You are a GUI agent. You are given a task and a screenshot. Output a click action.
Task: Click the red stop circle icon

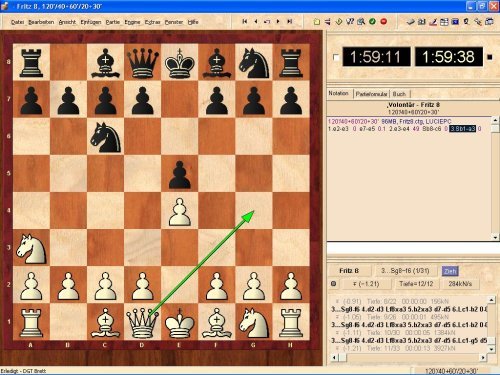coord(384,21)
